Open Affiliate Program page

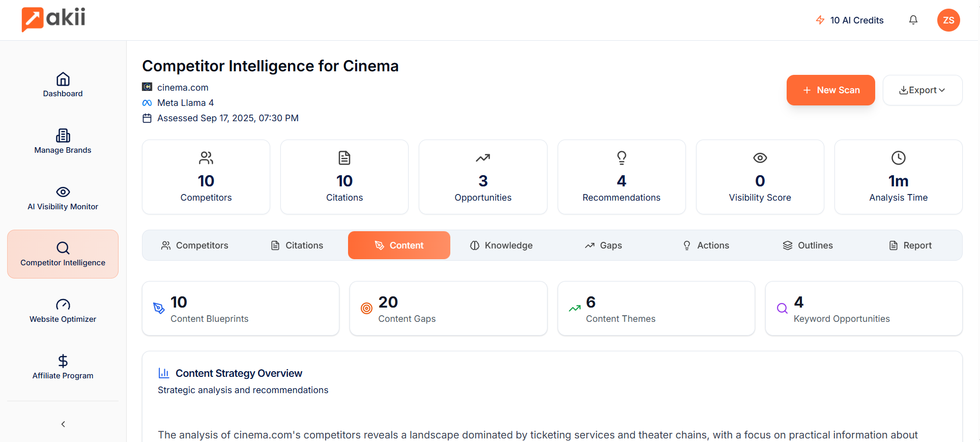pos(63,367)
